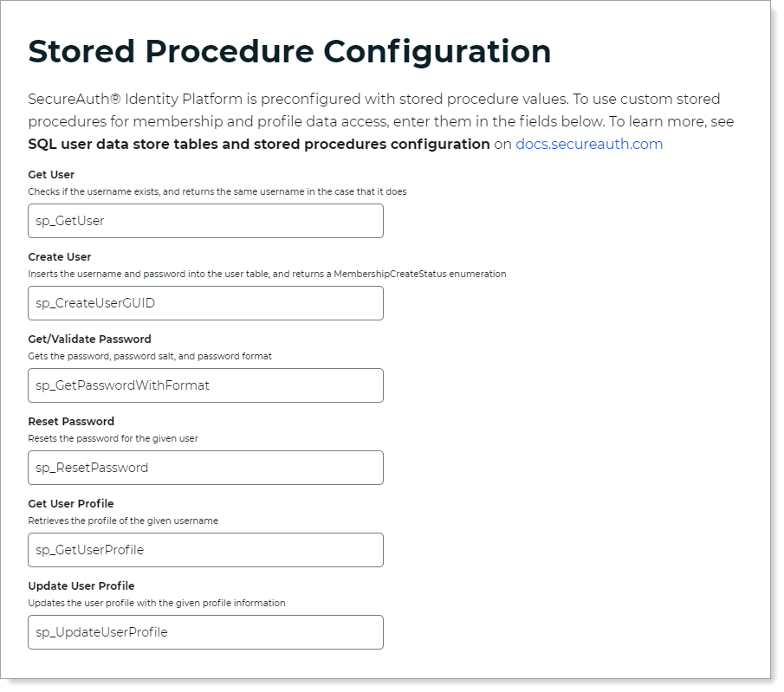Click inside the sp_GetUser input field
Viewport: 784px width, 692px height.
205,221
